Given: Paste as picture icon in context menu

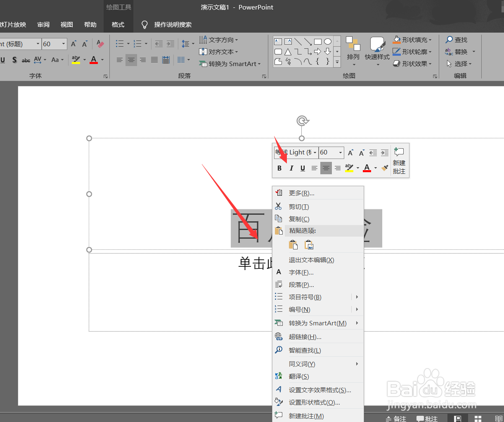Looking at the screenshot, I should (309, 245).
